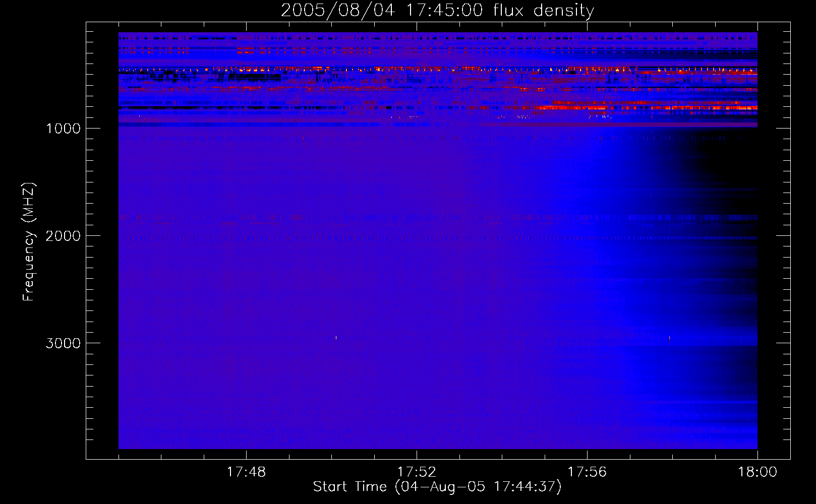
Task: Click the plot title '2005/08/04 17:45:00 flux density'
Action: coord(437,11)
